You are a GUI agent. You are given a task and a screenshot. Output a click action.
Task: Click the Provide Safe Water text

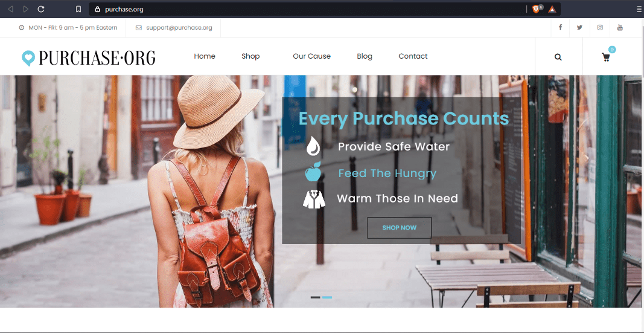394,147
